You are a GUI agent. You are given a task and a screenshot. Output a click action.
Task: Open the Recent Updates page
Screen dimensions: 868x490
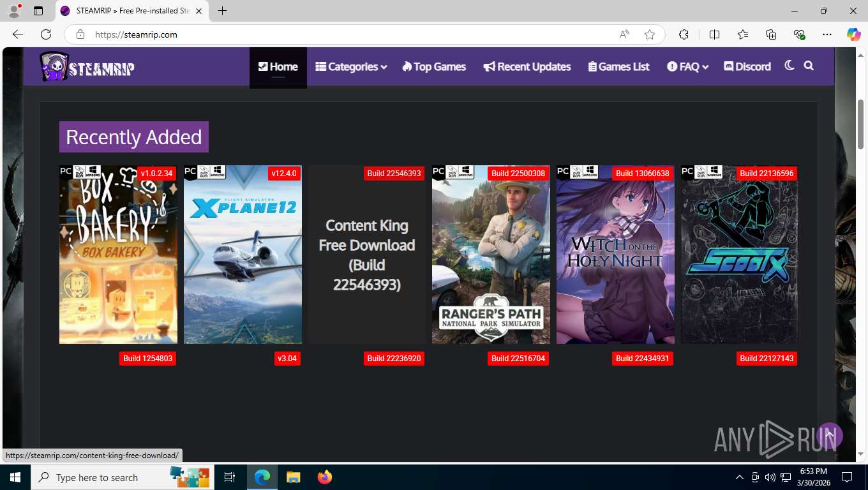click(527, 67)
